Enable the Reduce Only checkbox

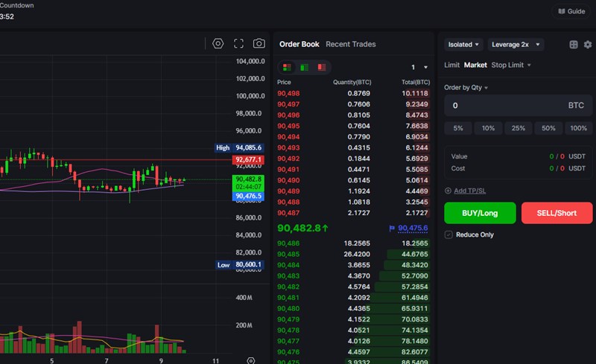coord(448,234)
